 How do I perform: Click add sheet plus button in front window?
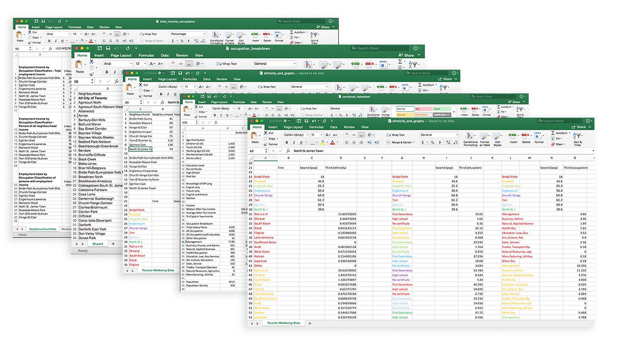(310, 323)
